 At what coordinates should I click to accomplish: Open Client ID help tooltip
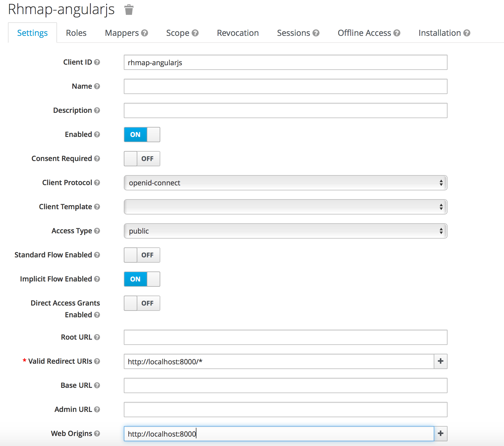(x=98, y=62)
